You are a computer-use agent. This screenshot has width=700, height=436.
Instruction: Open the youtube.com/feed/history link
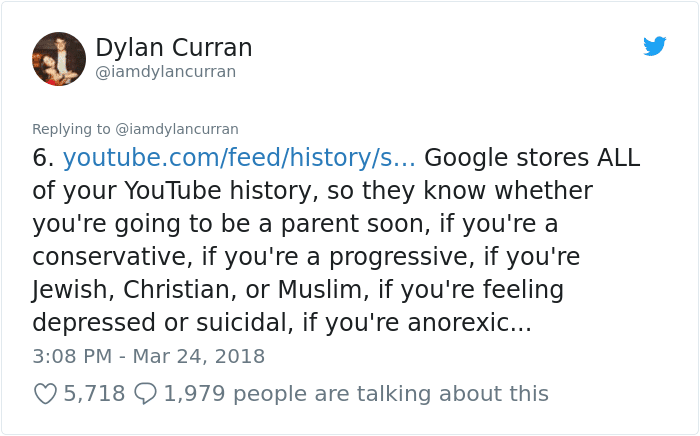pos(239,158)
